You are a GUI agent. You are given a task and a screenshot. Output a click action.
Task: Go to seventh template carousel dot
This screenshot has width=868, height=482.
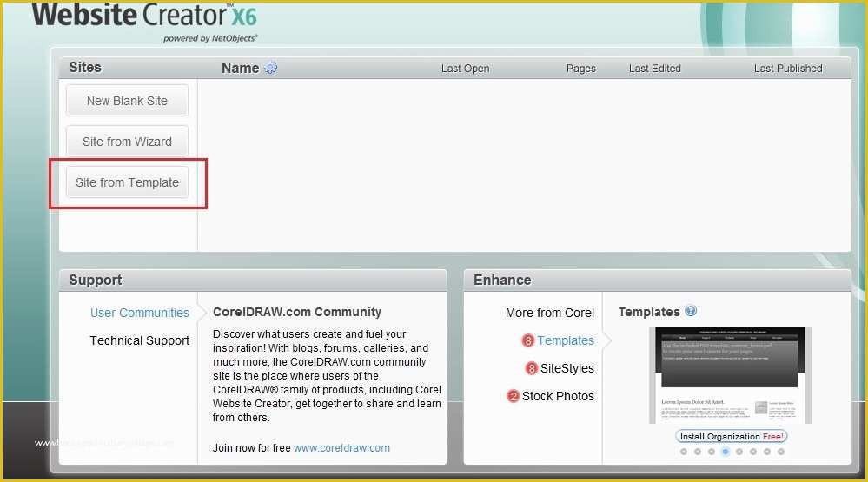[766, 452]
